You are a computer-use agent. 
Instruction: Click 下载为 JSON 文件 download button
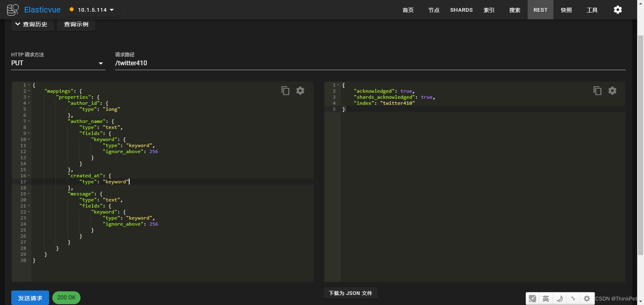click(351, 293)
